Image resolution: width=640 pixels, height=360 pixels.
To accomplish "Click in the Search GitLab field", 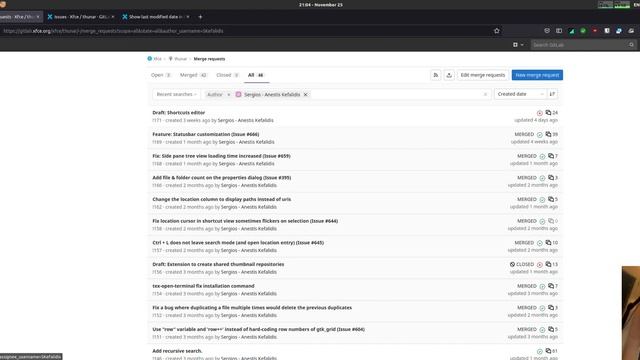I will click(x=580, y=44).
